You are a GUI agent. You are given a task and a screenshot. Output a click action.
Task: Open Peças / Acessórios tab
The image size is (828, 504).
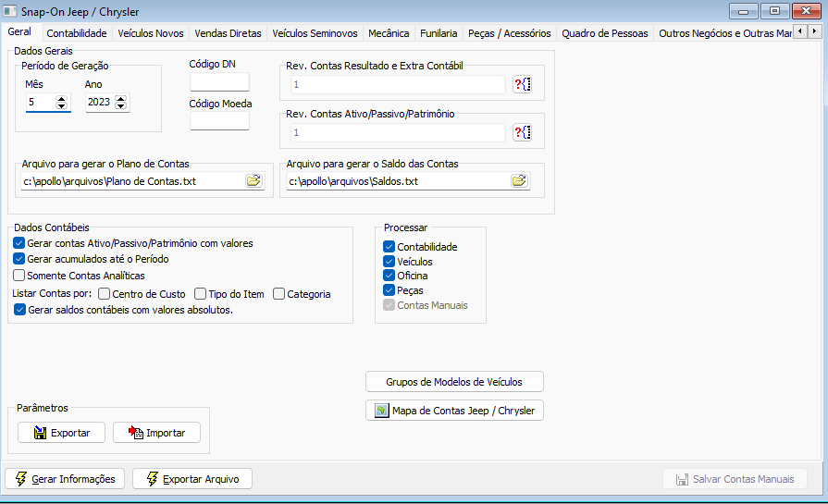tap(509, 33)
